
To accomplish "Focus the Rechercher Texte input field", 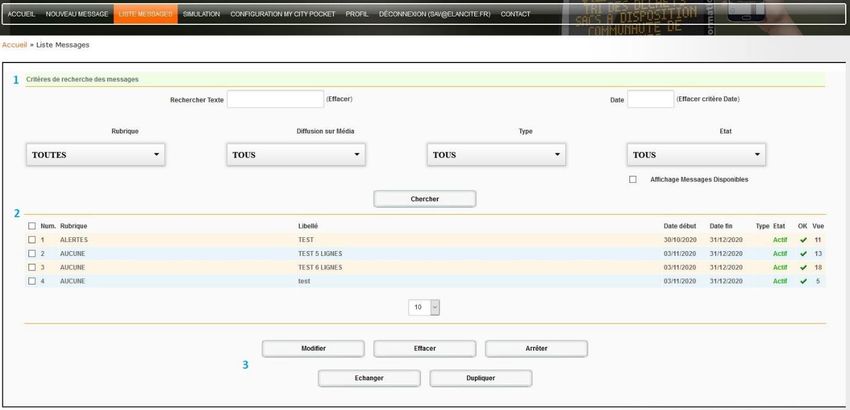I will point(275,99).
